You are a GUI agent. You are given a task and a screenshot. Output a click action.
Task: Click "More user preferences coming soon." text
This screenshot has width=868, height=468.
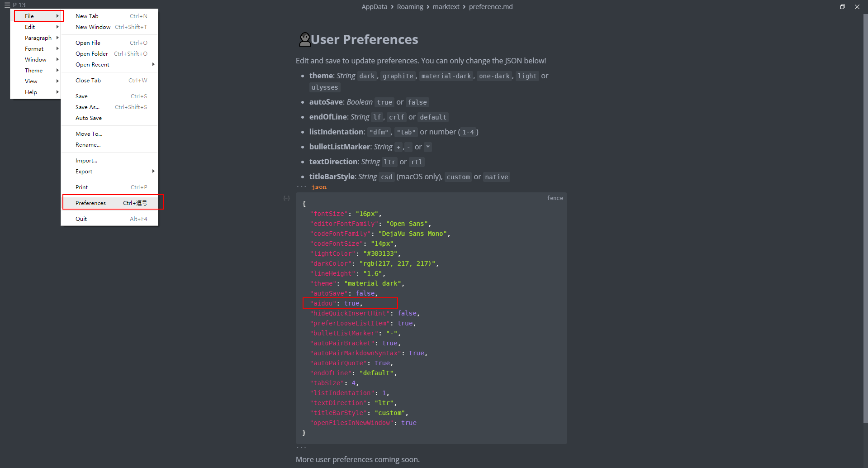358,459
